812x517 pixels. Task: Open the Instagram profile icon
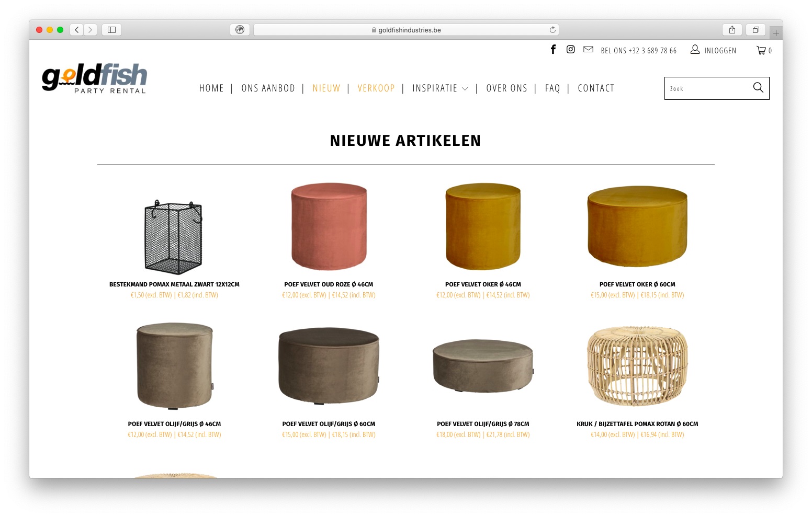pos(570,50)
